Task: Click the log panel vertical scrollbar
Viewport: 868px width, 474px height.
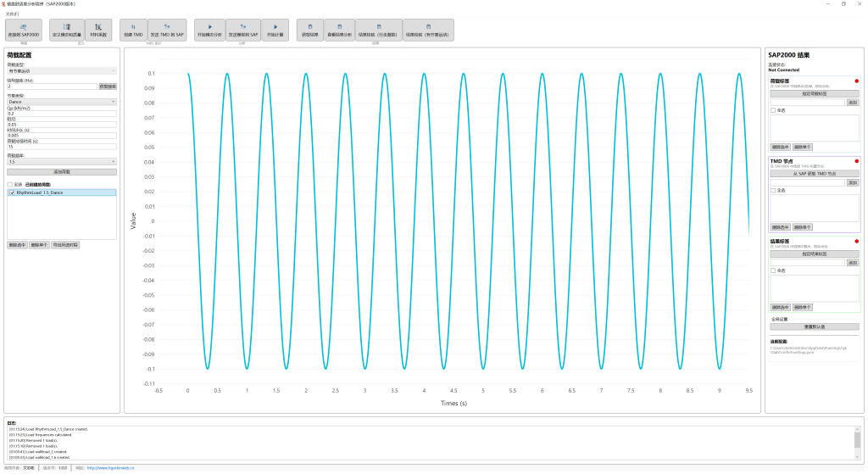Action: 857,441
